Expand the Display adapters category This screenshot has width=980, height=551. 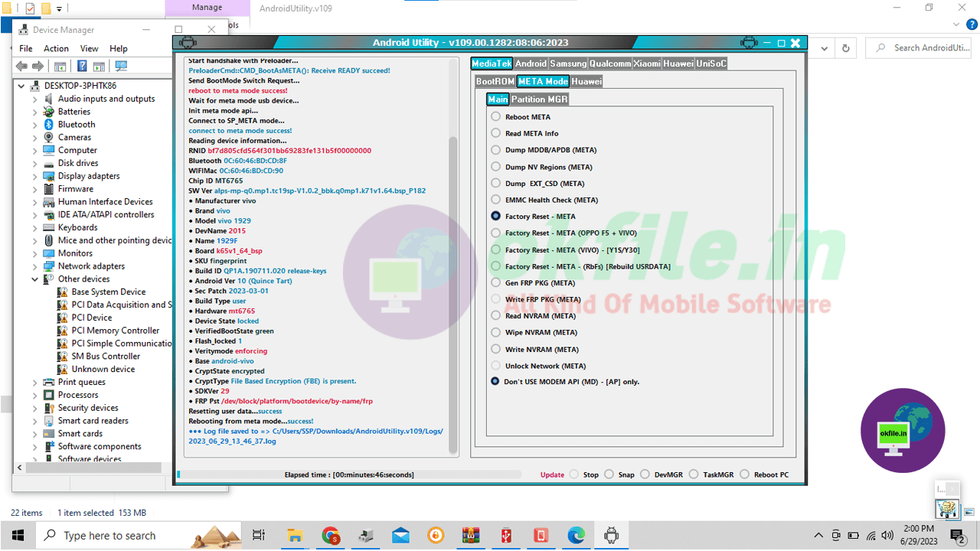[x=35, y=176]
